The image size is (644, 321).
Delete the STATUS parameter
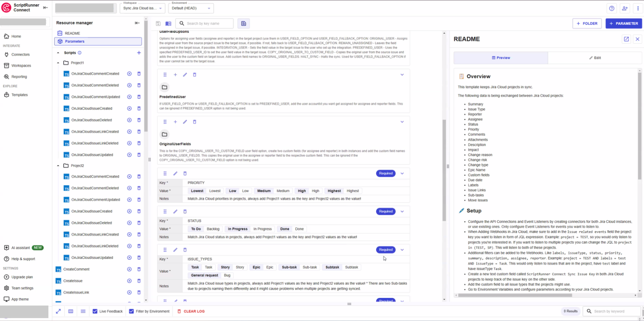tap(185, 212)
